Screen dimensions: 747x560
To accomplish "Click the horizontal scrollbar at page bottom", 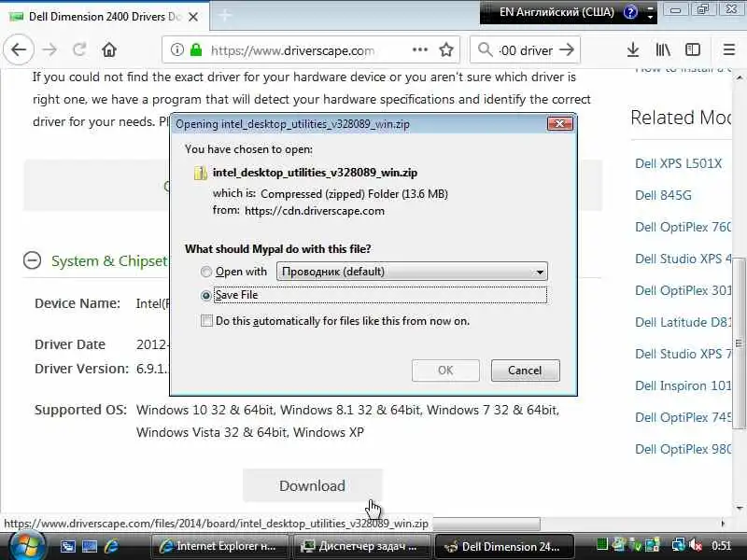I will tap(486, 524).
